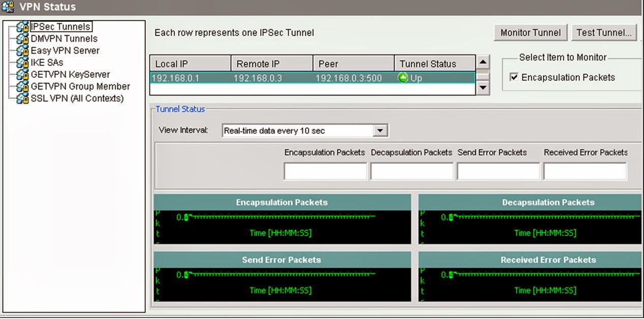Click the Remote IP 192.168.0.3 cell

click(272, 78)
